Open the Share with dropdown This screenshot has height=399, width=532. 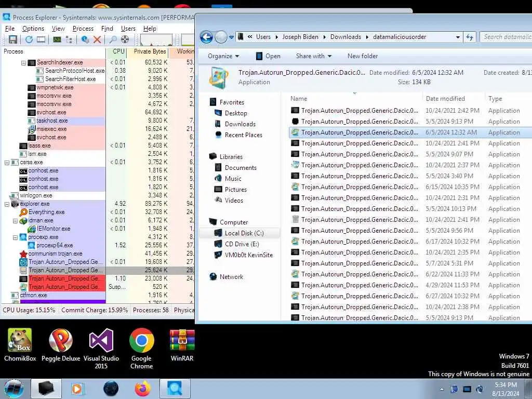313,56
